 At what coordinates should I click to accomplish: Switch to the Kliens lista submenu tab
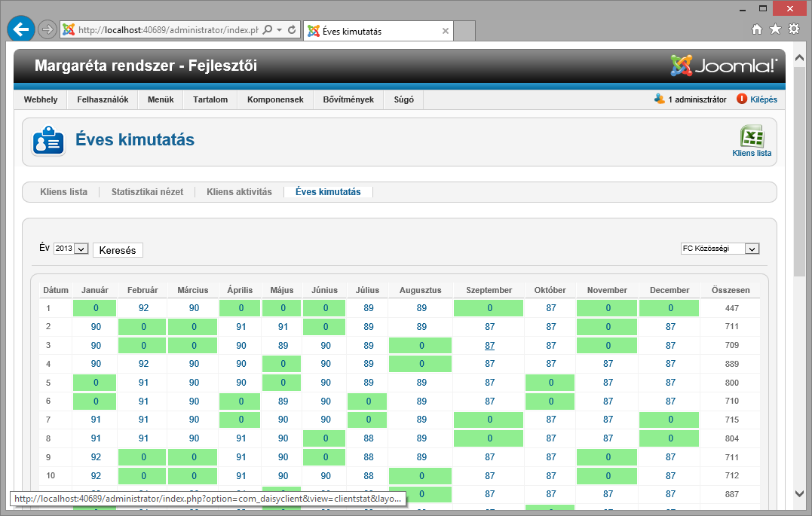coord(63,192)
